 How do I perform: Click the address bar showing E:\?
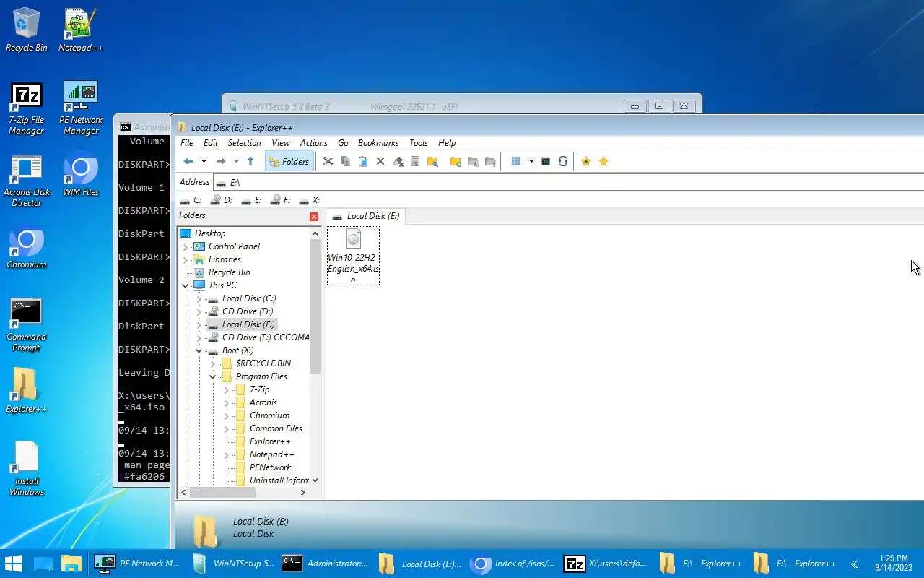pos(569,182)
